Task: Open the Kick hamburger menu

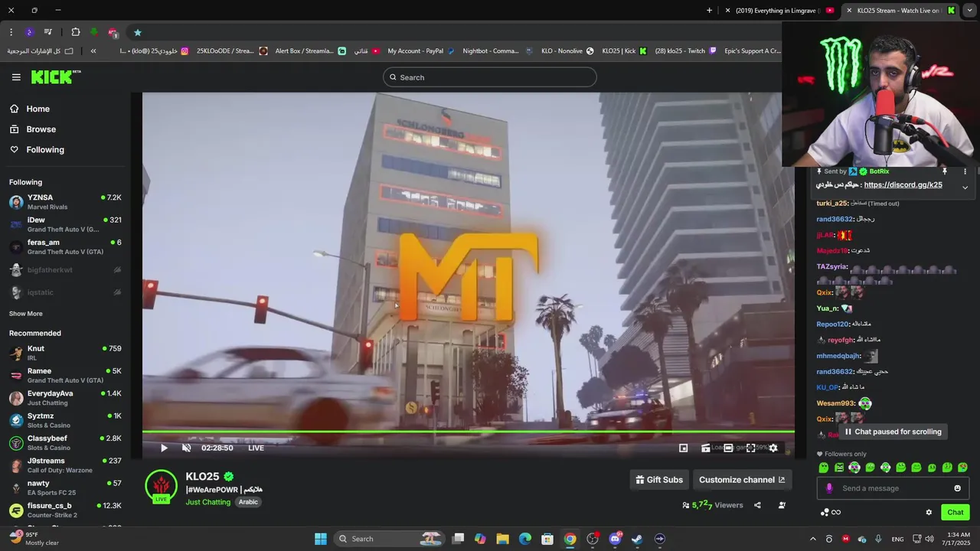Action: [16, 77]
